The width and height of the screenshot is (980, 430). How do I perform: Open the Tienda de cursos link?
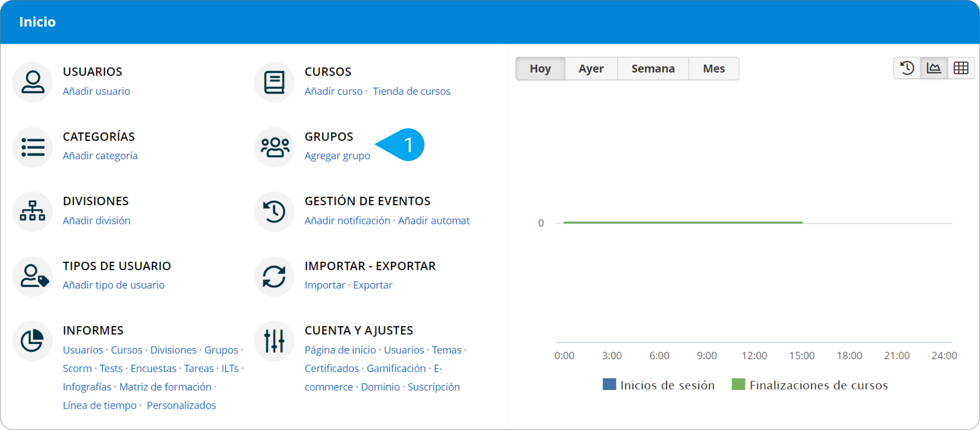pos(412,91)
